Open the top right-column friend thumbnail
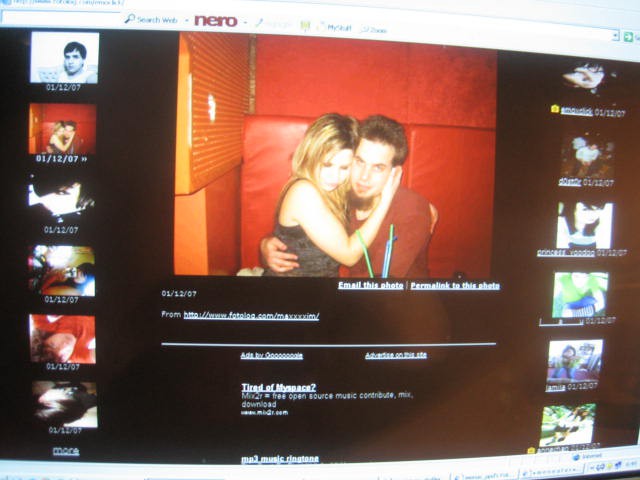This screenshot has width=640, height=480. [588, 78]
